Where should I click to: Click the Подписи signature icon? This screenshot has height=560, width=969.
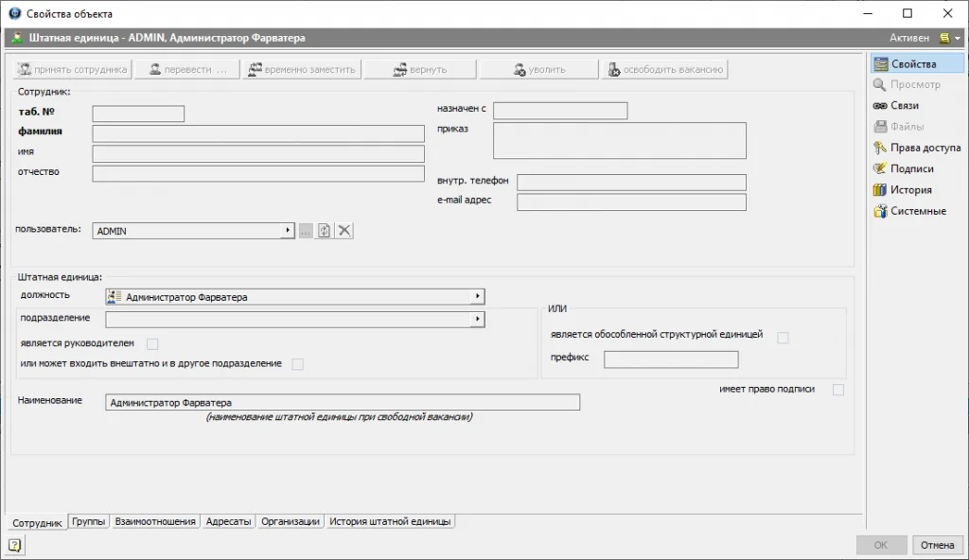tap(879, 168)
